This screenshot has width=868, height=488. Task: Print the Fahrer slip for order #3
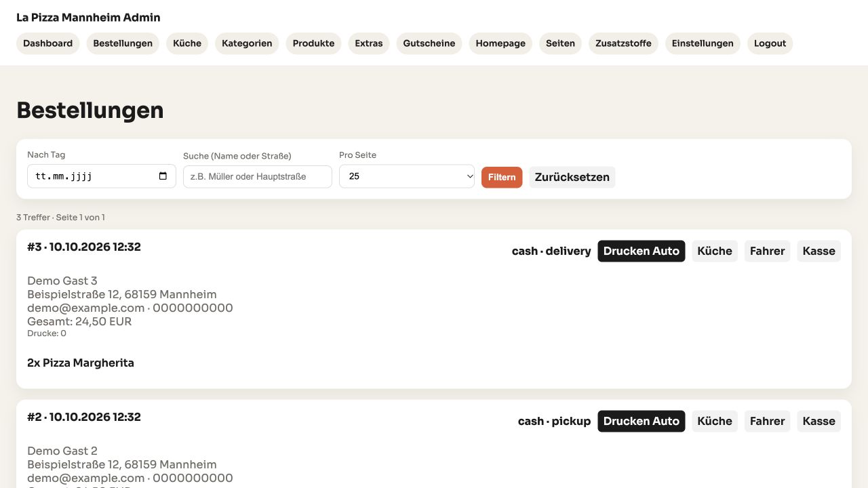click(768, 251)
